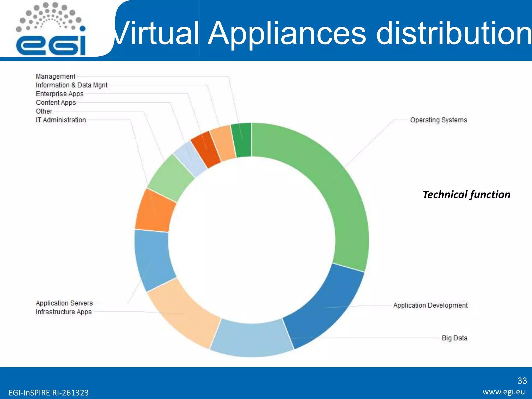Click the slide number 33

point(522,381)
